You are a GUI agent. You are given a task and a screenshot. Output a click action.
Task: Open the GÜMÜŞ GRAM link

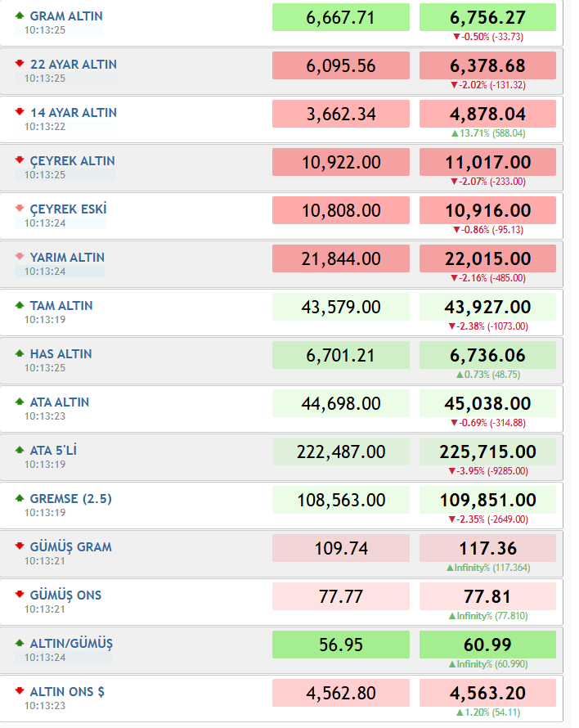coord(70,547)
